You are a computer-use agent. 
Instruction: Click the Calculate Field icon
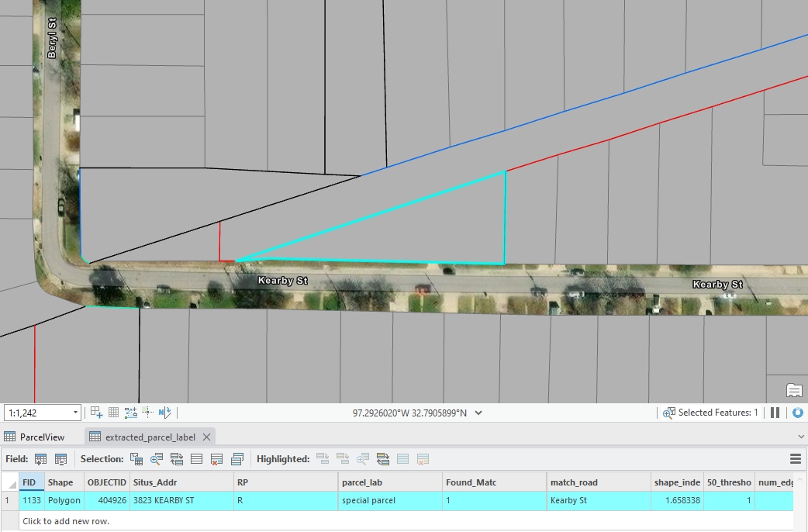60,459
